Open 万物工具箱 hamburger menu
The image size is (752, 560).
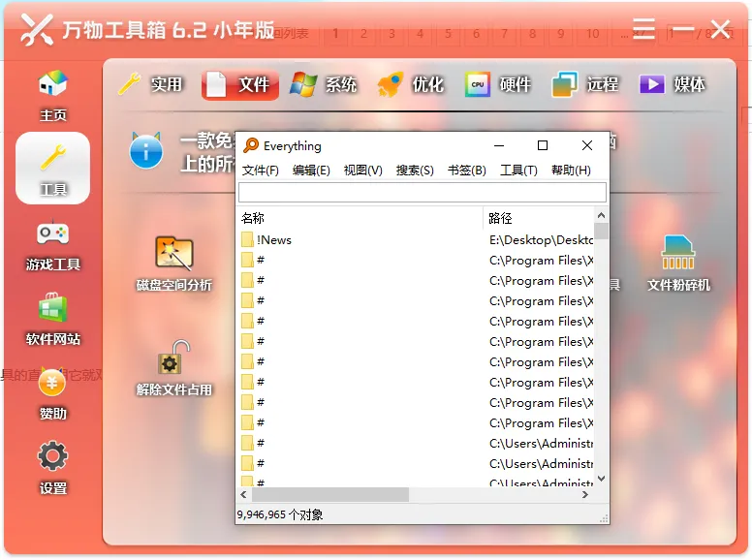[643, 29]
